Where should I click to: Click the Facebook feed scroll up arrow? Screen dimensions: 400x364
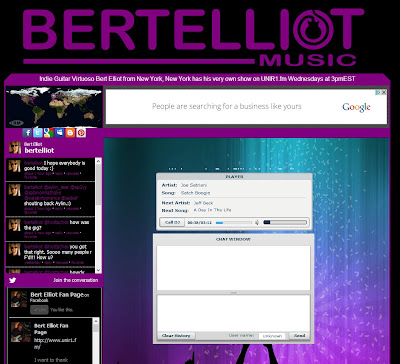pos(96,321)
